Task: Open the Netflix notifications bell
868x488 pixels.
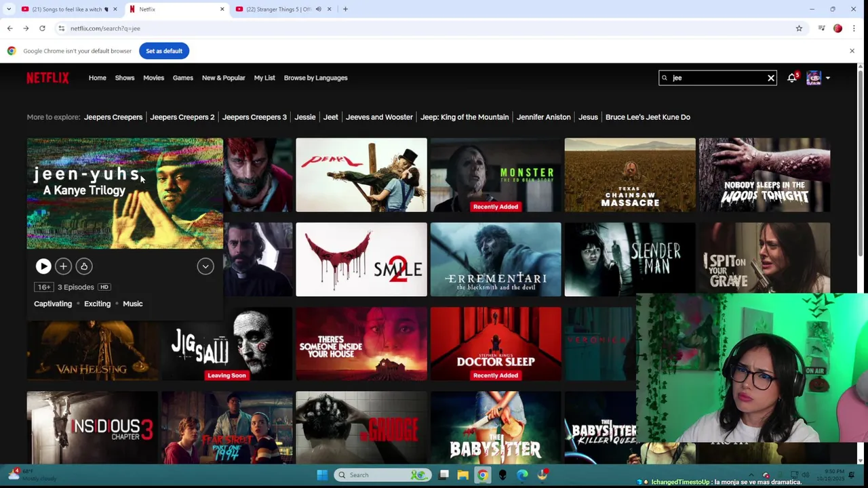Action: tap(791, 78)
